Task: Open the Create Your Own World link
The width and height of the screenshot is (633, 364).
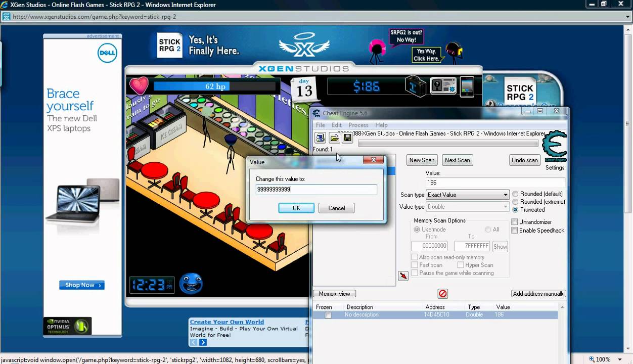Action: point(227,322)
